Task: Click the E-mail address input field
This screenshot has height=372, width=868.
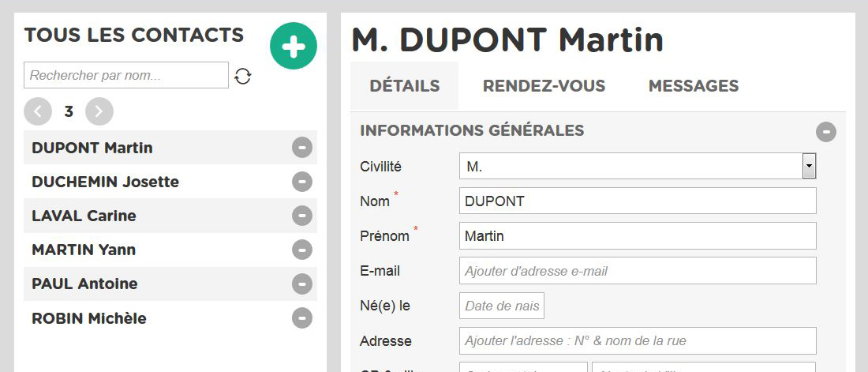Action: (x=638, y=271)
